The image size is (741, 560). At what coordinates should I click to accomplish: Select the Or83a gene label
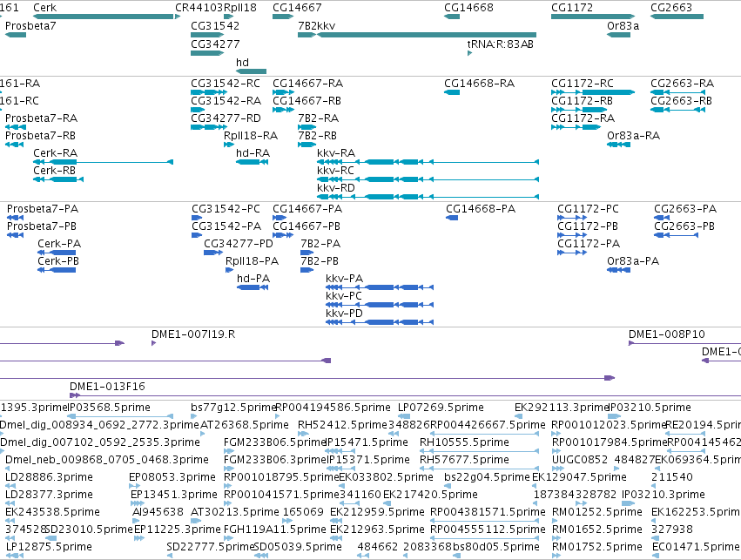tap(623, 26)
